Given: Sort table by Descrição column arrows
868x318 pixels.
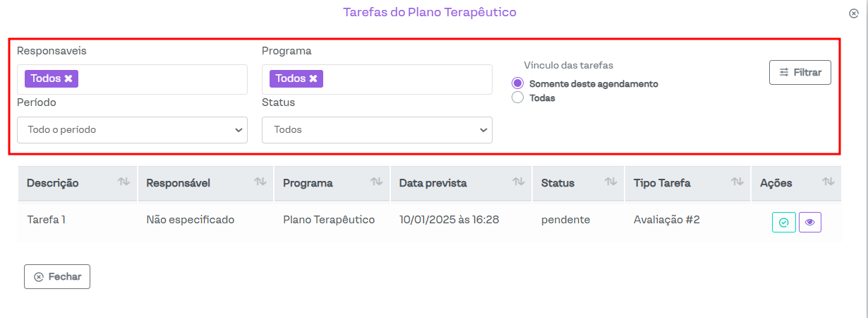Looking at the screenshot, I should coord(123,182).
